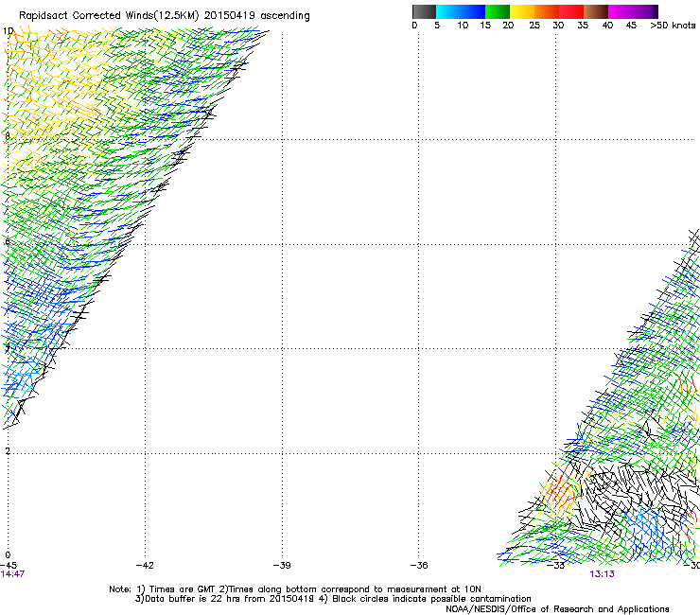700x615 pixels.
Task: Click the latitude label '10' at top left
Action: (x=8, y=31)
